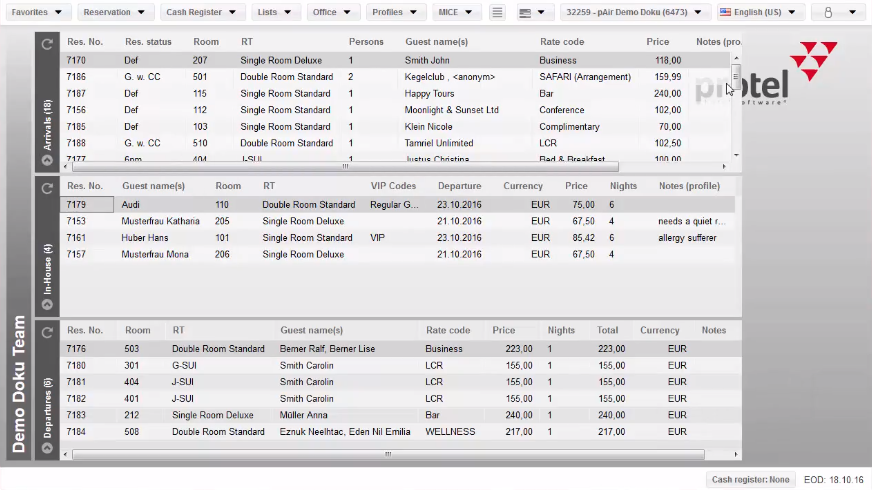872x490 pixels.
Task: Open the Favorites dropdown
Action: pos(37,12)
